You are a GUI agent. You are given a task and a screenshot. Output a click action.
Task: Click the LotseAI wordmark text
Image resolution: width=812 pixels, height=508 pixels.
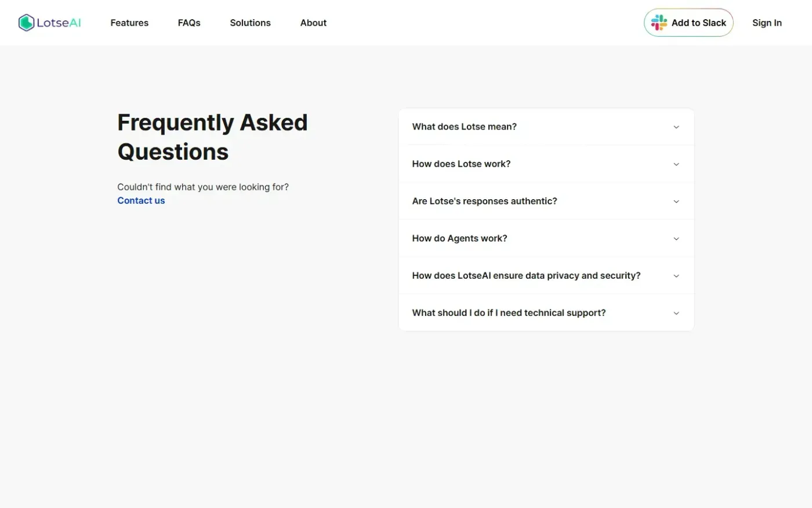pyautogui.click(x=59, y=23)
